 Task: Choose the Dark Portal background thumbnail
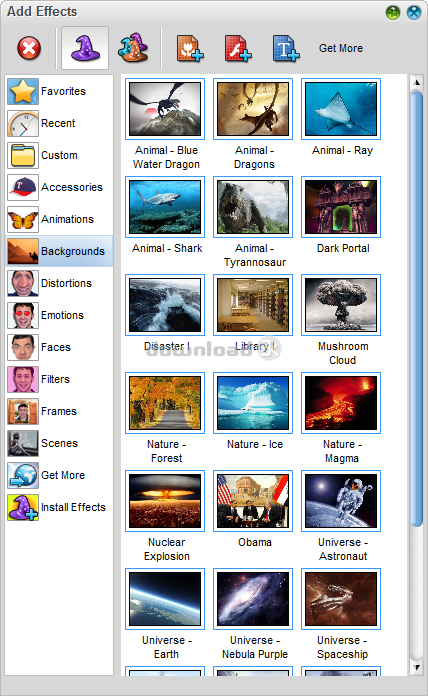341,207
